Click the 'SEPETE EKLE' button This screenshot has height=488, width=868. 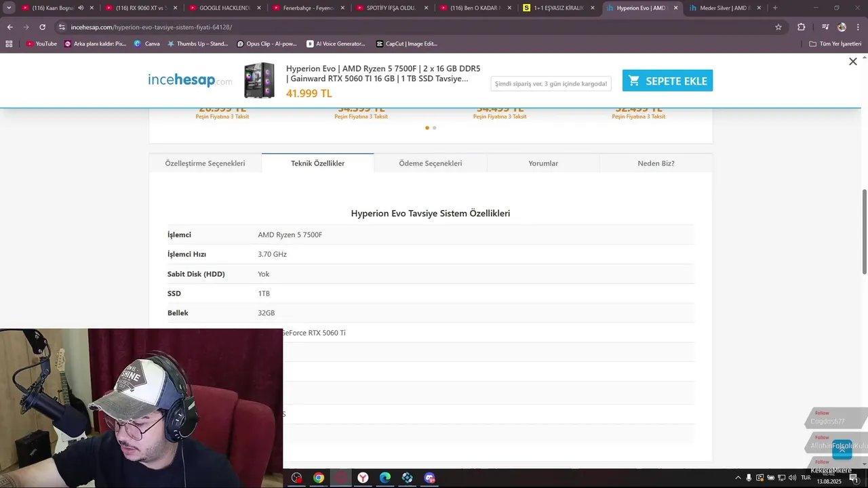(x=667, y=81)
